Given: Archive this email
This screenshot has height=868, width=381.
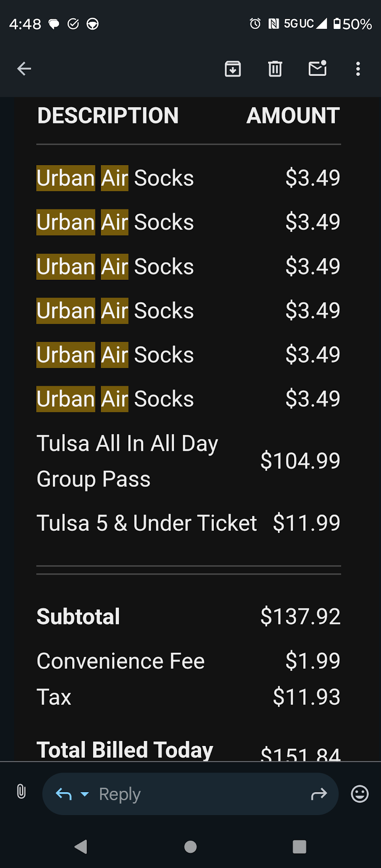Looking at the screenshot, I should coord(233,69).
